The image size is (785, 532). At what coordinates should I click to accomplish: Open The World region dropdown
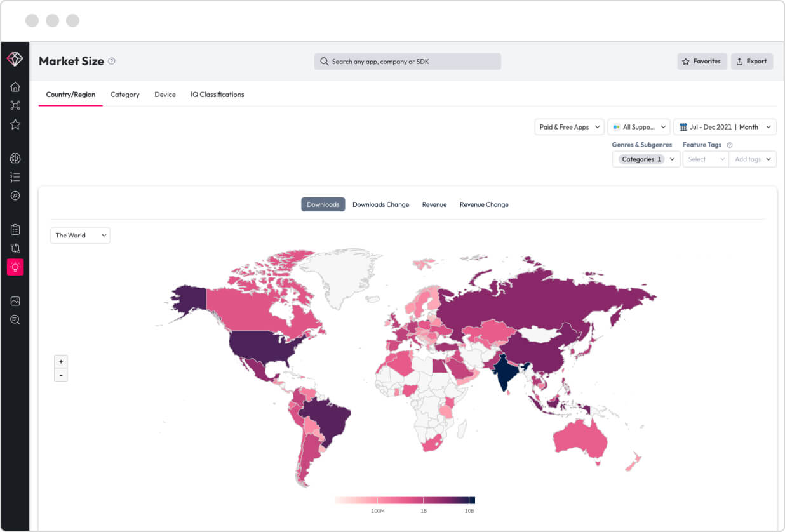click(80, 236)
